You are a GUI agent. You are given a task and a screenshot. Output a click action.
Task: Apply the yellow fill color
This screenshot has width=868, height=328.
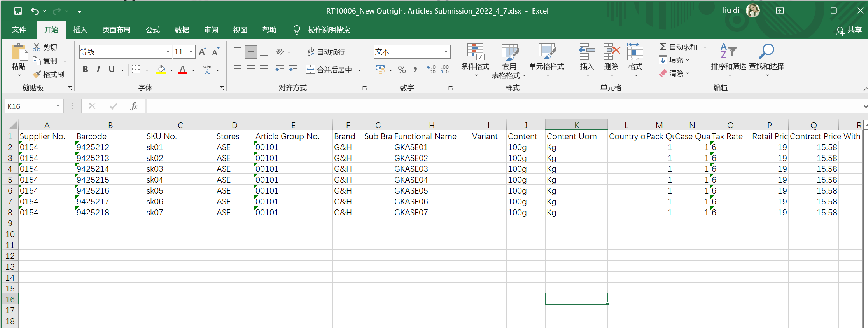coord(161,70)
